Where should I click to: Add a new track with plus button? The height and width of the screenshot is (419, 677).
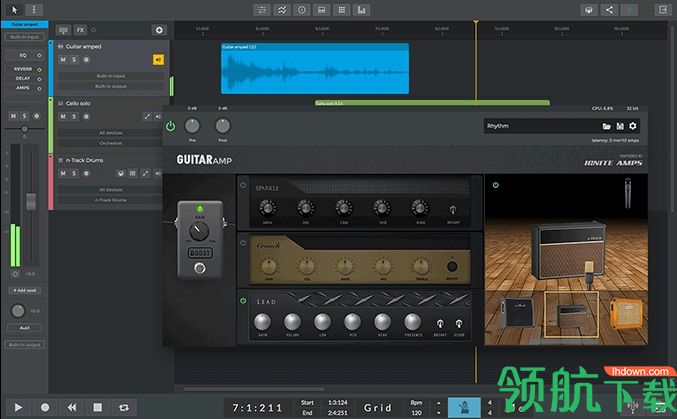(159, 30)
